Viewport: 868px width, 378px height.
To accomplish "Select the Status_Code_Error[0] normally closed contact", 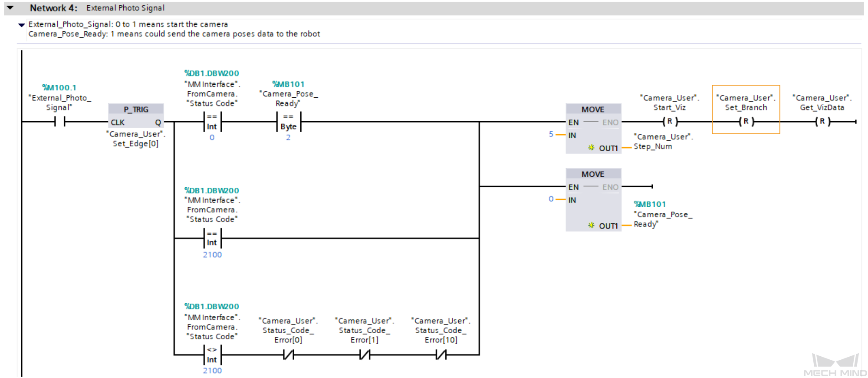I will point(288,355).
